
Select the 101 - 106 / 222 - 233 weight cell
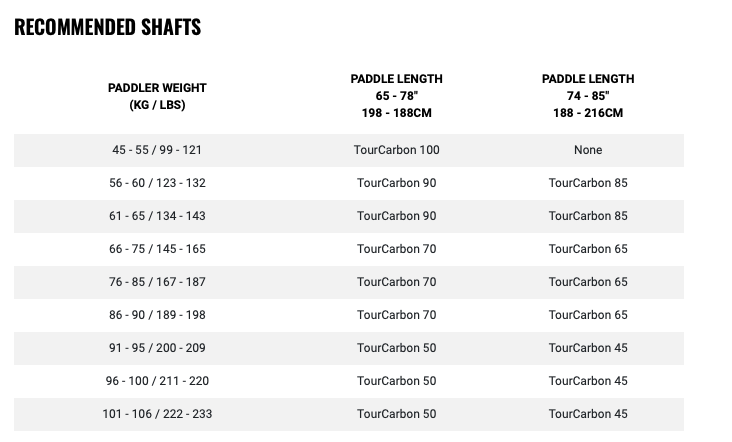pyautogui.click(x=157, y=414)
